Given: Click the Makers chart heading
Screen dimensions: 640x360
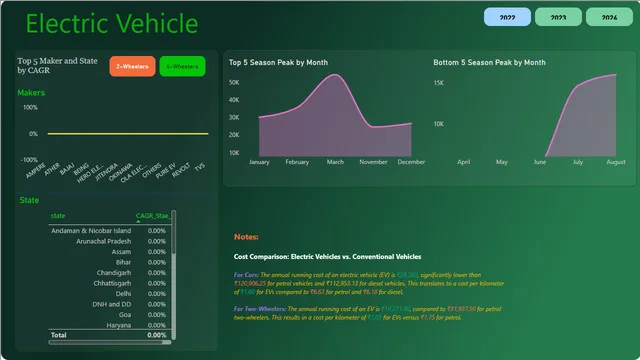Looking at the screenshot, I should click(x=31, y=93).
